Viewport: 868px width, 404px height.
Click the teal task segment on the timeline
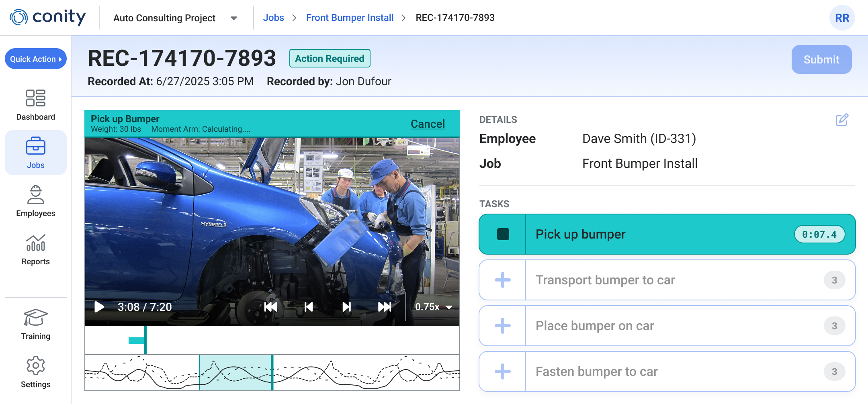click(136, 341)
